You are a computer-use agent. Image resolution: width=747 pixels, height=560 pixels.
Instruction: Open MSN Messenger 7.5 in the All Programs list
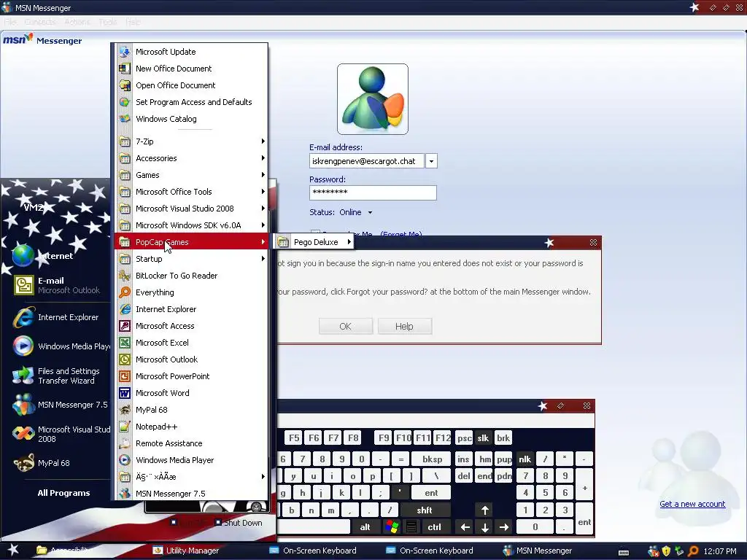[x=190, y=494]
